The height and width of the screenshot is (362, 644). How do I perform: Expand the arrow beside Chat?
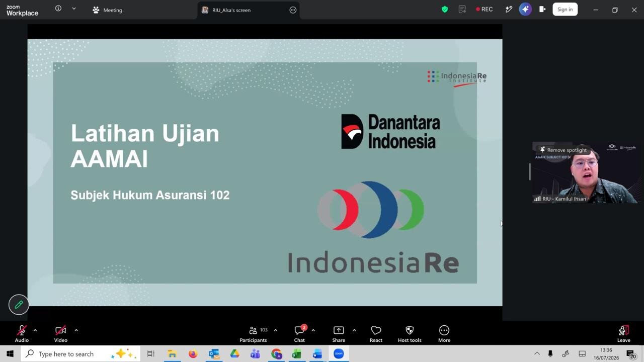click(x=313, y=330)
